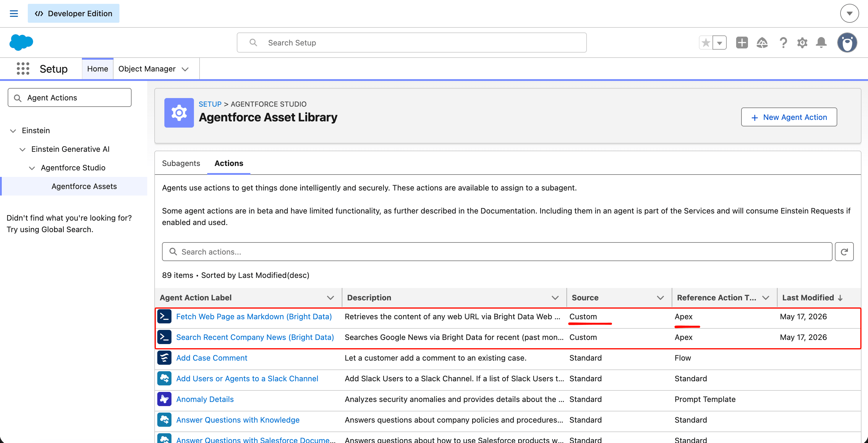
Task: Open the Trailhead guidance icon
Action: 762,43
